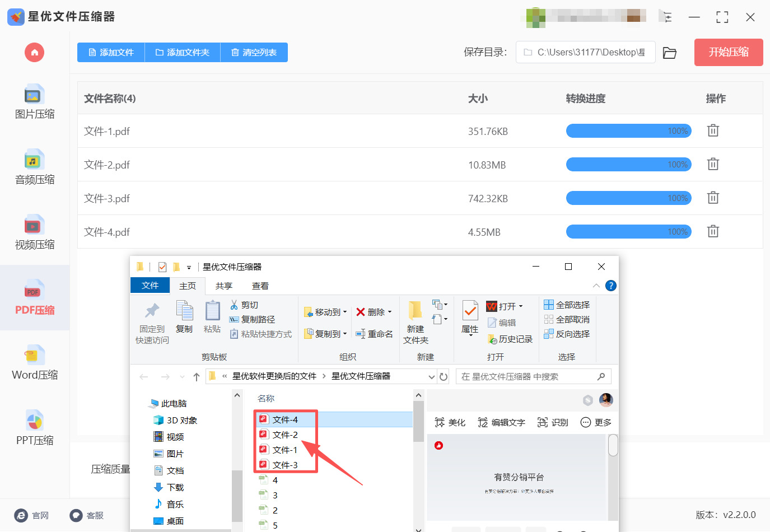Go to home icon in sidebar
Image resolution: width=770 pixels, height=532 pixels.
tap(34, 53)
